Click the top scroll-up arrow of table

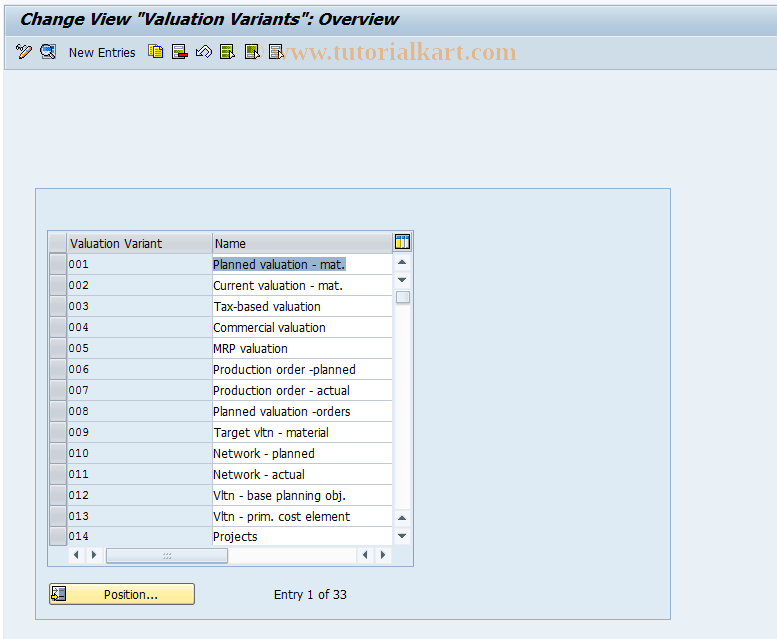pyautogui.click(x=402, y=262)
